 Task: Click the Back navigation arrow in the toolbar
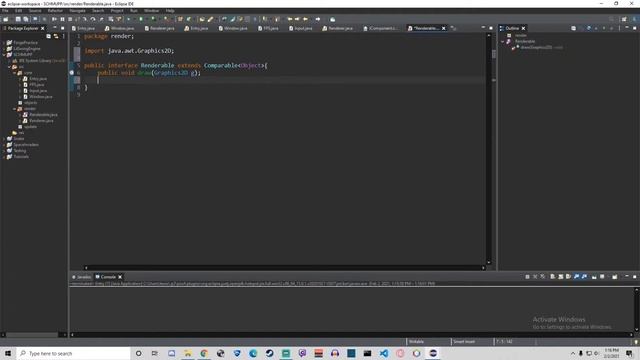pyautogui.click(x=305, y=19)
